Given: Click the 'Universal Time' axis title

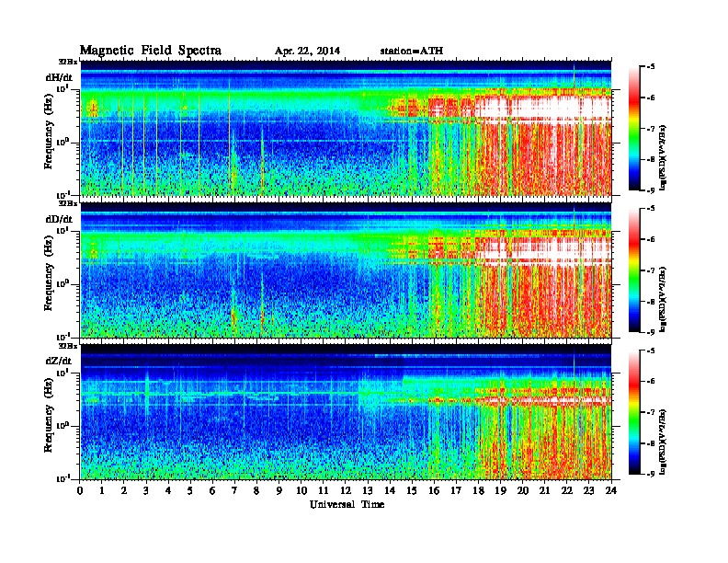Looking at the screenshot, I should [347, 504].
